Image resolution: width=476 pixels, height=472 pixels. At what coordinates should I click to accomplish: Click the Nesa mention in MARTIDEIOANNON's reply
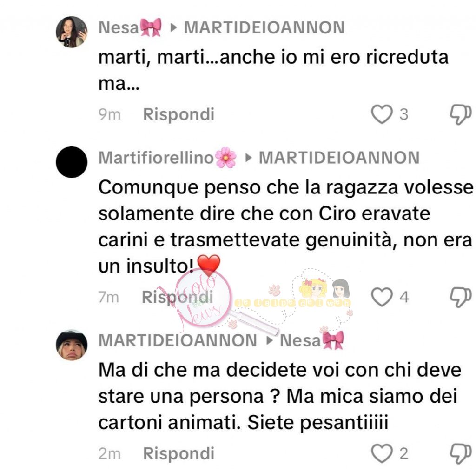click(300, 340)
